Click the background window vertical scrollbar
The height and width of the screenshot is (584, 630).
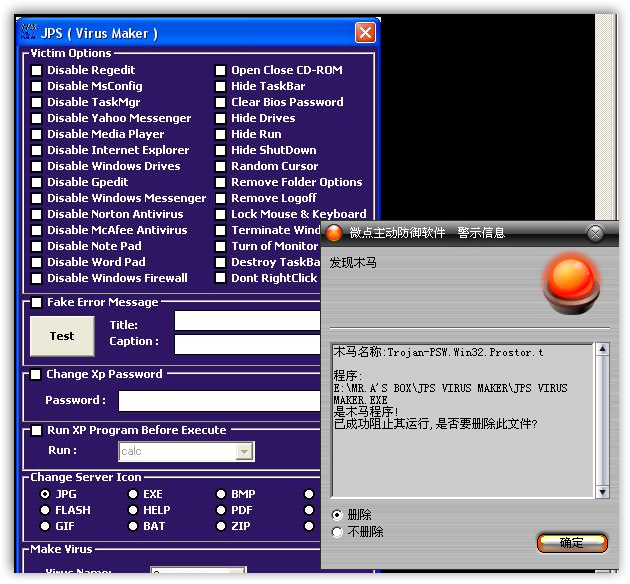(605, 117)
